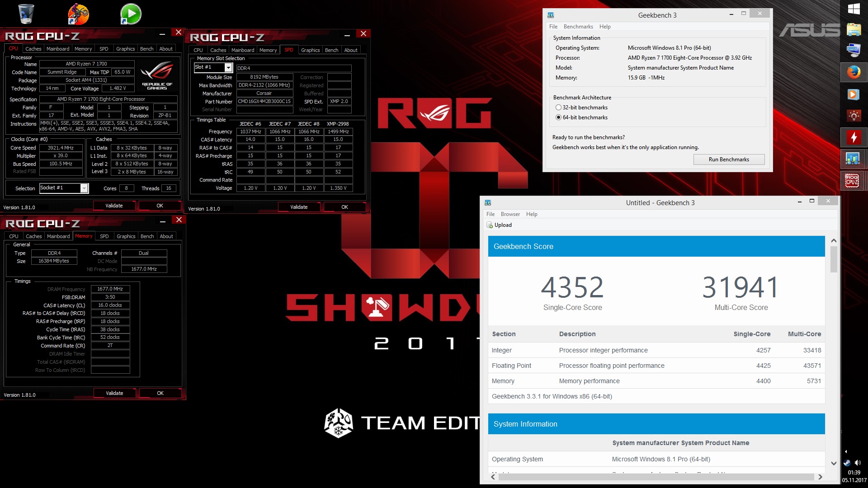This screenshot has width=868, height=488.
Task: Click the Module Size value 8192 MBytes
Action: (264, 77)
